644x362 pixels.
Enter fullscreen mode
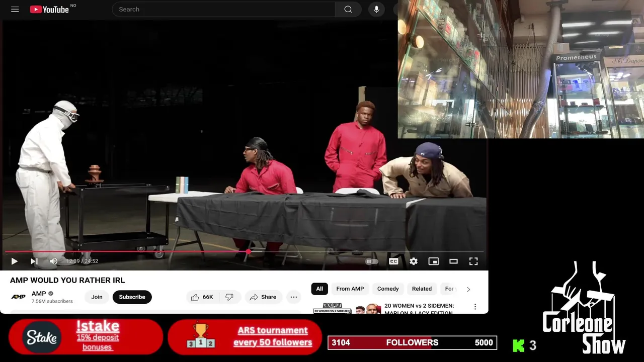click(473, 261)
